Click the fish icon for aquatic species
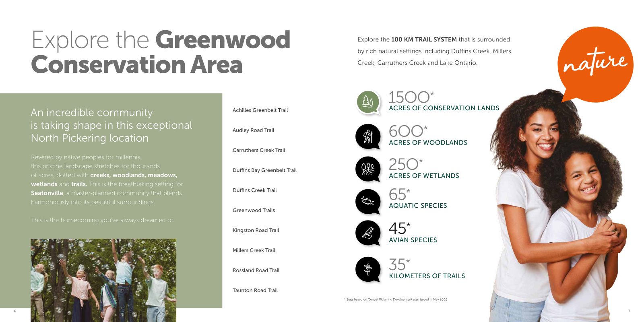Image resolution: width=644 pixels, height=322 pixels. [x=368, y=201]
